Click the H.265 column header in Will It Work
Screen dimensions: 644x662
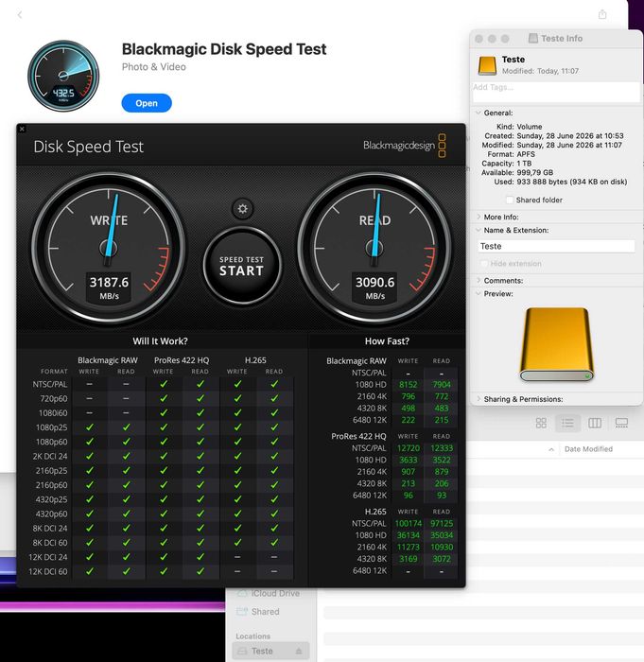(255, 360)
